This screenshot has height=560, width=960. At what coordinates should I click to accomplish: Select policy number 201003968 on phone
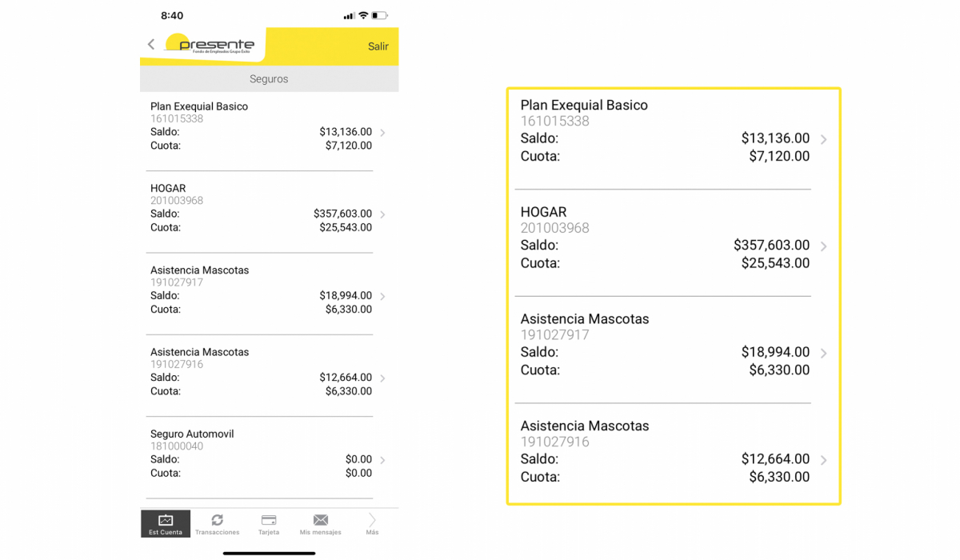tap(177, 201)
